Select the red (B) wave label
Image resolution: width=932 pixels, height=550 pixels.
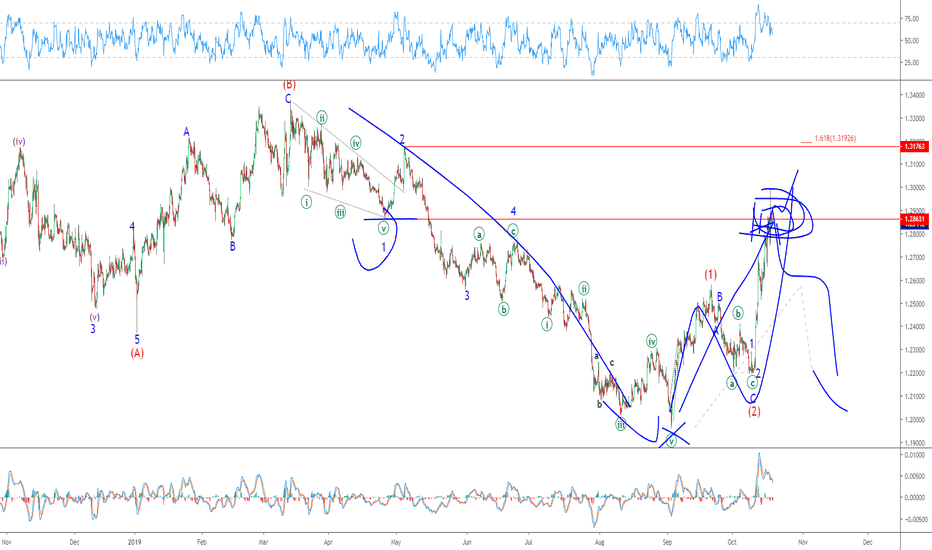(289, 84)
